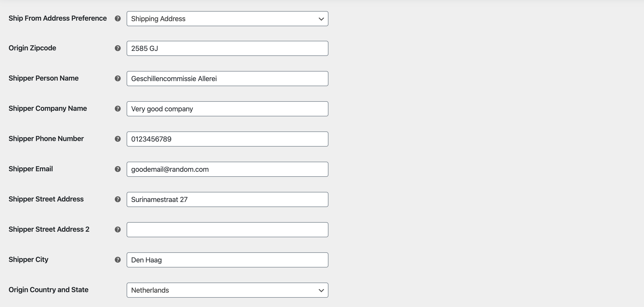The width and height of the screenshot is (644, 307).
Task: Click the help icon next to Shipper City
Action: click(118, 259)
